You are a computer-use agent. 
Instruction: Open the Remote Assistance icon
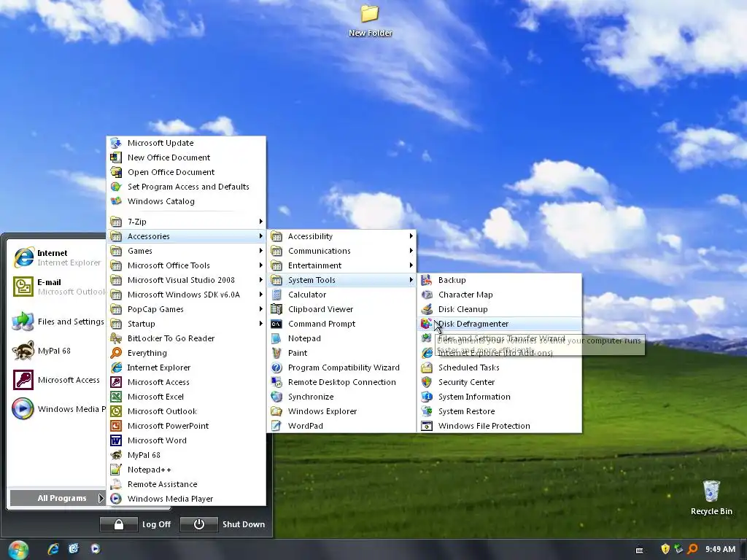[x=116, y=484]
